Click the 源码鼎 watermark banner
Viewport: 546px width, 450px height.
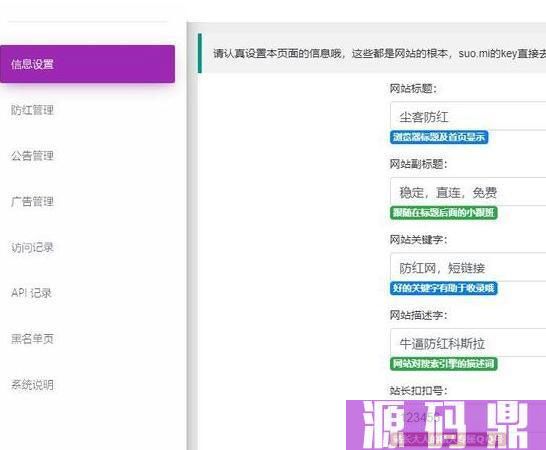point(446,425)
